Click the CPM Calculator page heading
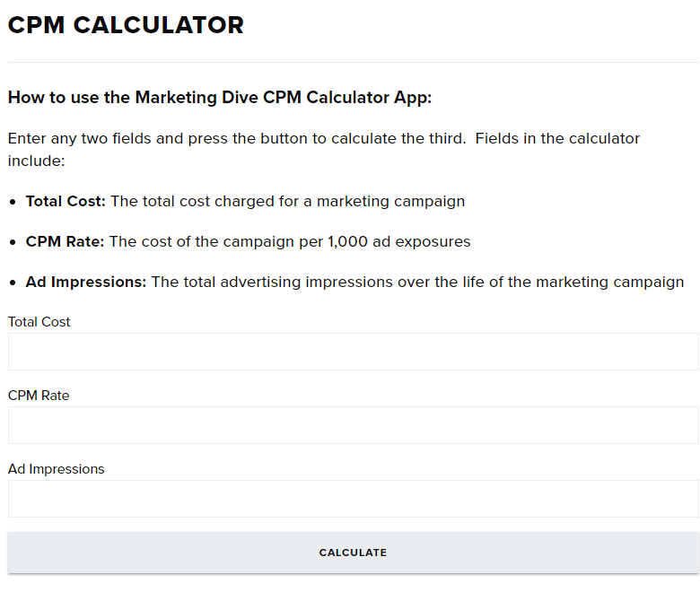This screenshot has width=700, height=592. [126, 25]
